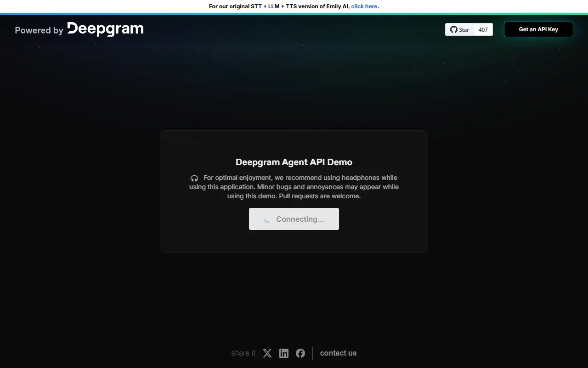Click the Powered by text in the header

click(x=39, y=30)
